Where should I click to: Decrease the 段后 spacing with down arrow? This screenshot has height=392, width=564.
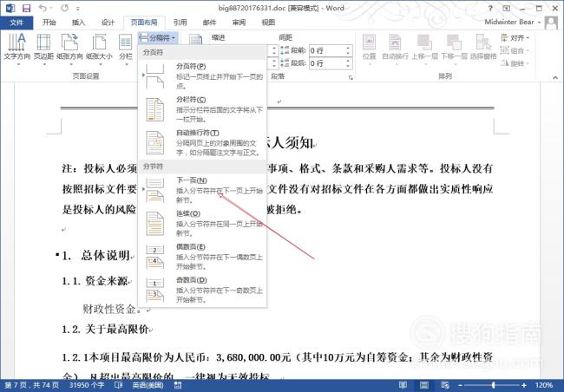click(348, 66)
